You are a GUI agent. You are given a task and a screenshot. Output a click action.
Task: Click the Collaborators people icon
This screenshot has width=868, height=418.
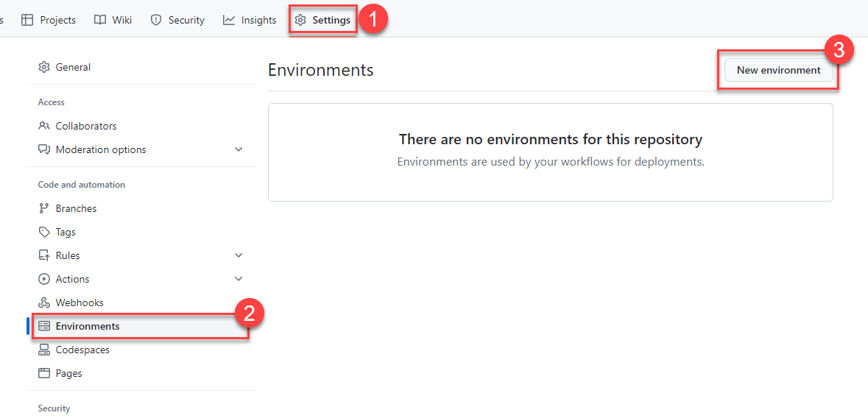coord(44,126)
